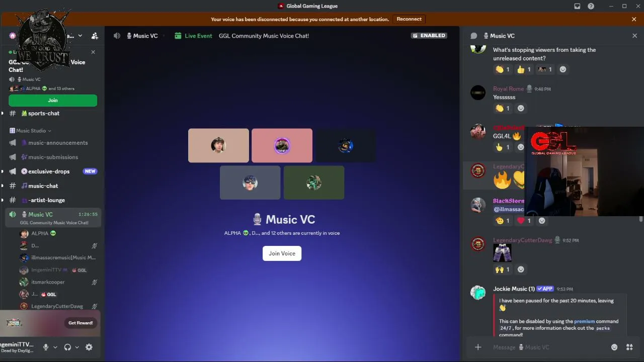This screenshot has width=644, height=362.
Task: Add a reaction to the Yessssss message
Action: coord(521,108)
